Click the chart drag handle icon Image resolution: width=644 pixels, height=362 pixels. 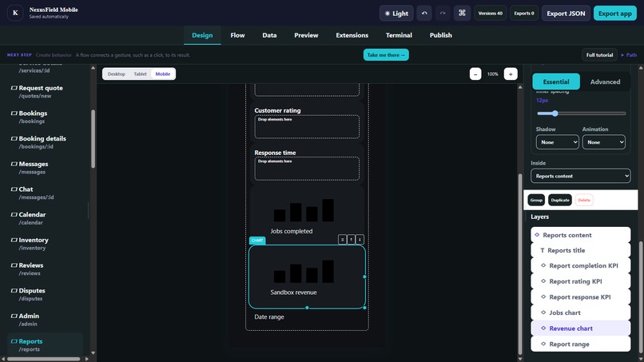(342, 240)
